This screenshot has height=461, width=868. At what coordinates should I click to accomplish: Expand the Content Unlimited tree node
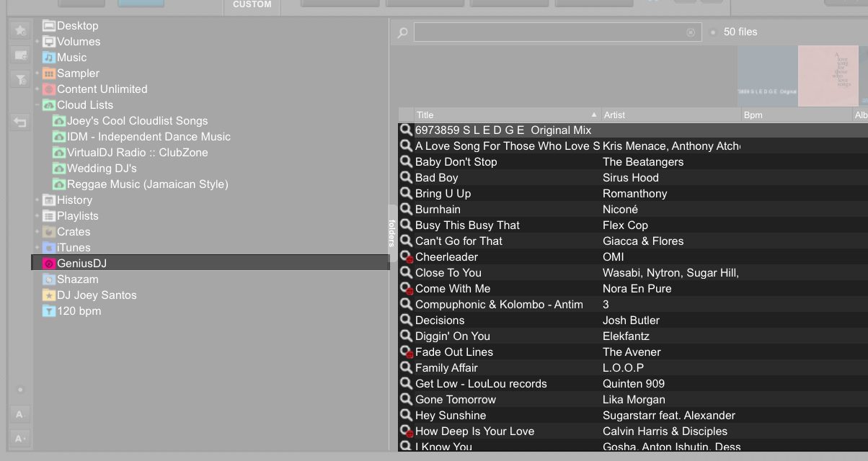coord(37,89)
